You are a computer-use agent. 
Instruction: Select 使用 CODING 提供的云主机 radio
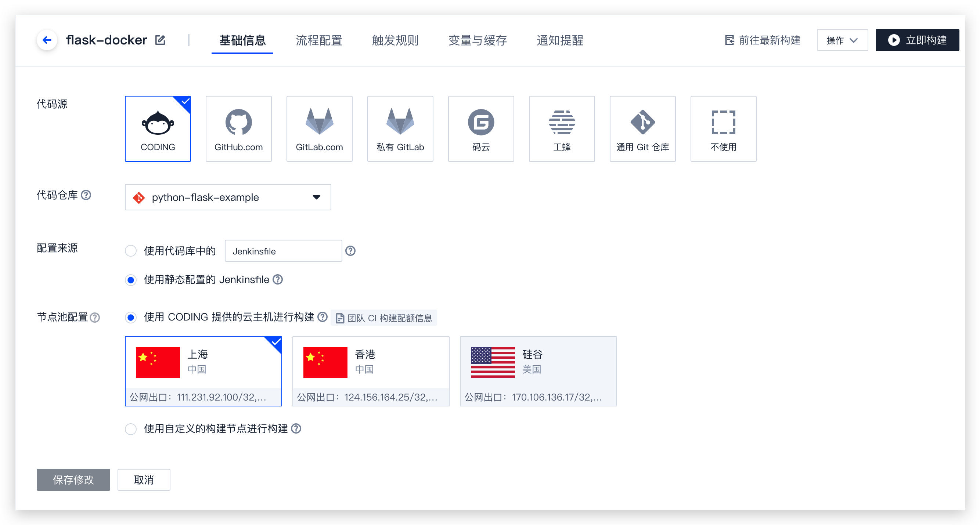[131, 318]
